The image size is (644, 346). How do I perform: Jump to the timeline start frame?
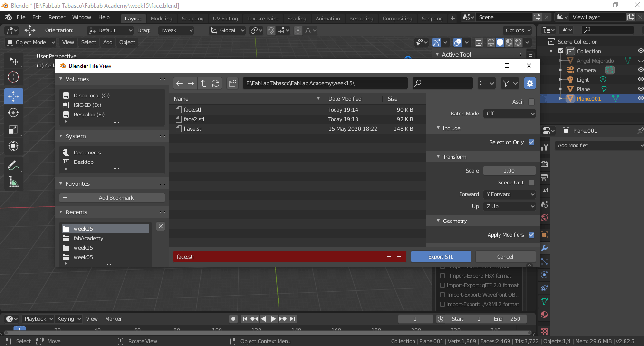click(245, 319)
